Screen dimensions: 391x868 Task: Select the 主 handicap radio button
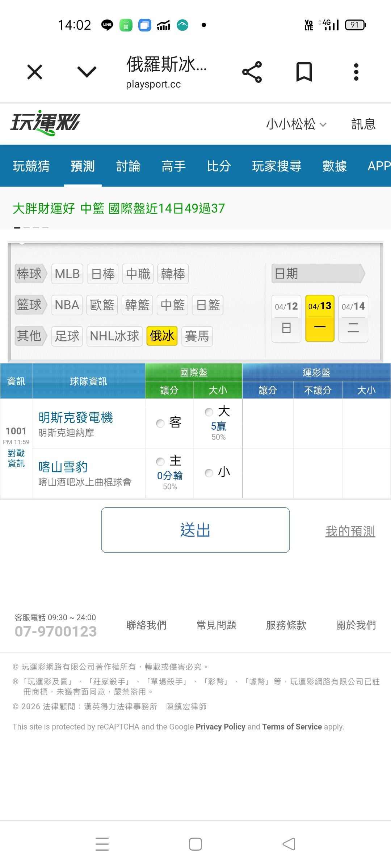click(x=160, y=461)
